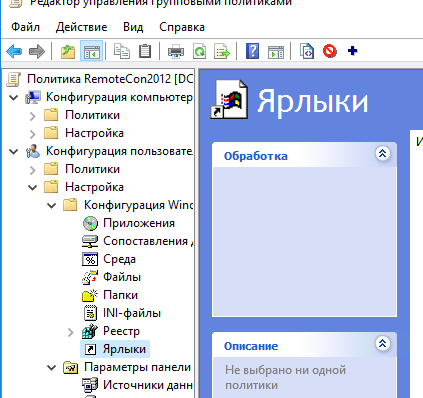Click the Приложения disc icon
The width and height of the screenshot is (423, 398).
(90, 223)
